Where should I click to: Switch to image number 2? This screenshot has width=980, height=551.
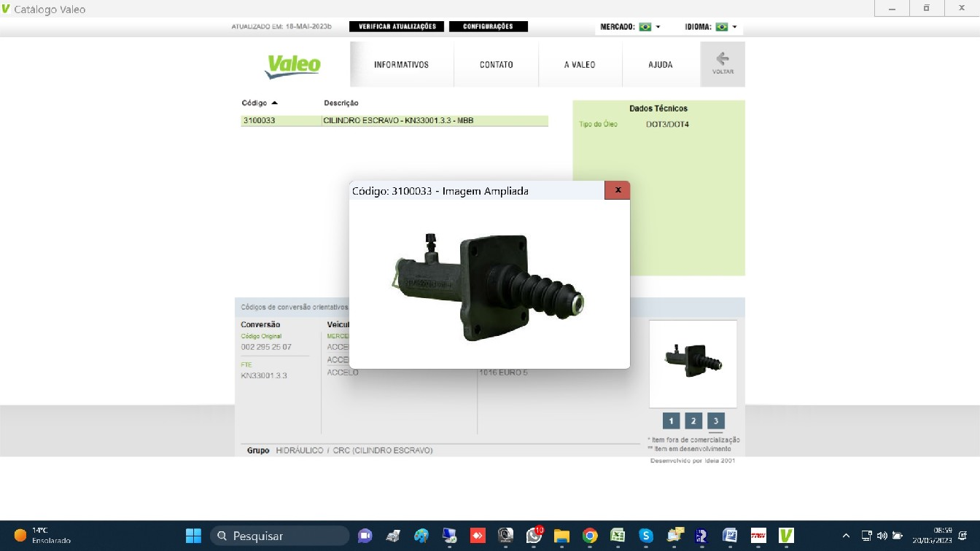[x=693, y=421]
